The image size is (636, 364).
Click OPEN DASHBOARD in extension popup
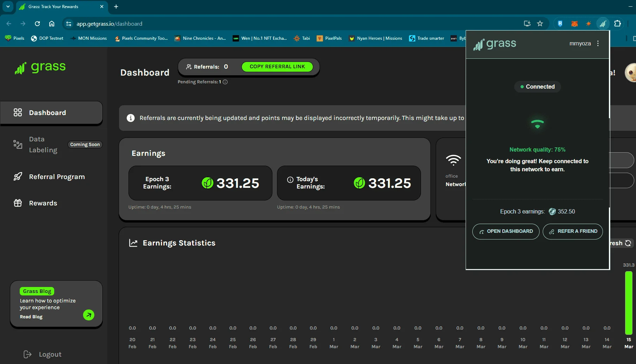click(x=506, y=231)
